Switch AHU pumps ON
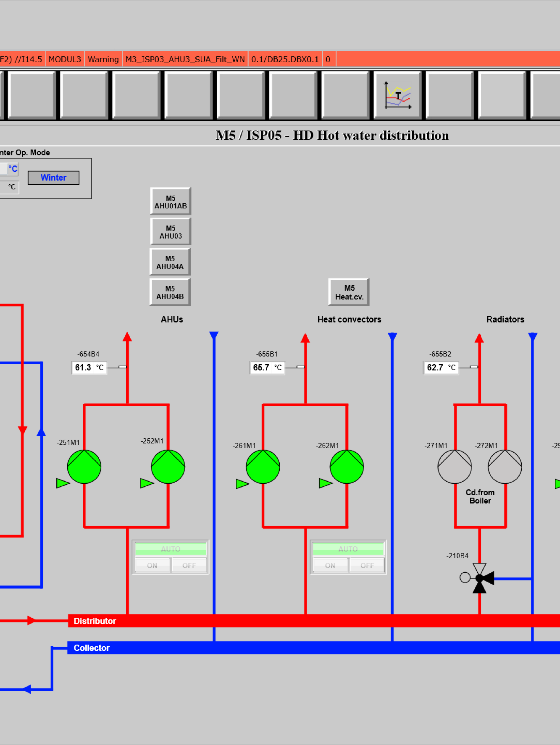 (152, 566)
